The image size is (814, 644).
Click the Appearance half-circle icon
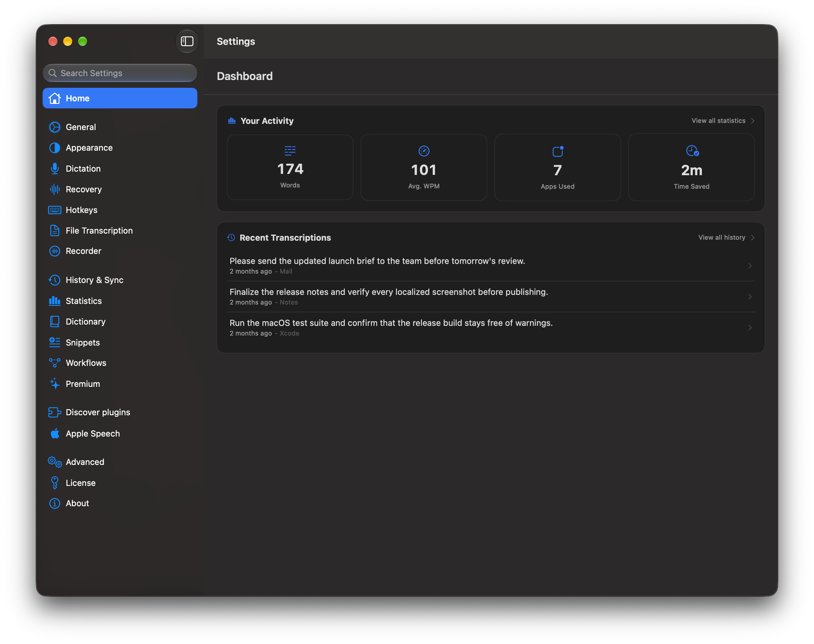55,148
